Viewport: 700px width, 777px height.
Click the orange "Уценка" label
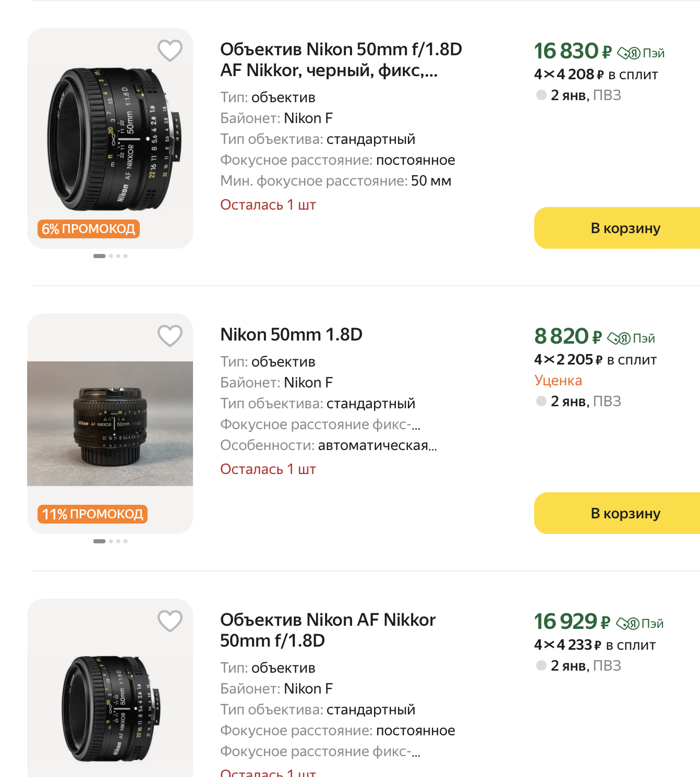(x=558, y=381)
